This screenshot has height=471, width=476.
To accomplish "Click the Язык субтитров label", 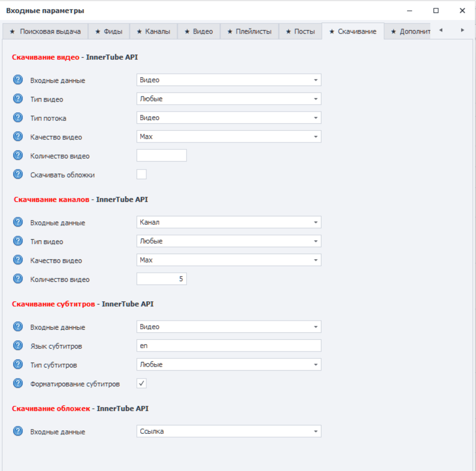I will [x=56, y=346].
